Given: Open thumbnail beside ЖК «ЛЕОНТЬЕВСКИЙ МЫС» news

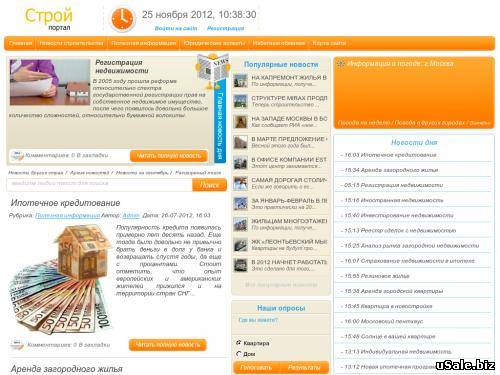Looking at the screenshot, I should pyautogui.click(x=240, y=245).
